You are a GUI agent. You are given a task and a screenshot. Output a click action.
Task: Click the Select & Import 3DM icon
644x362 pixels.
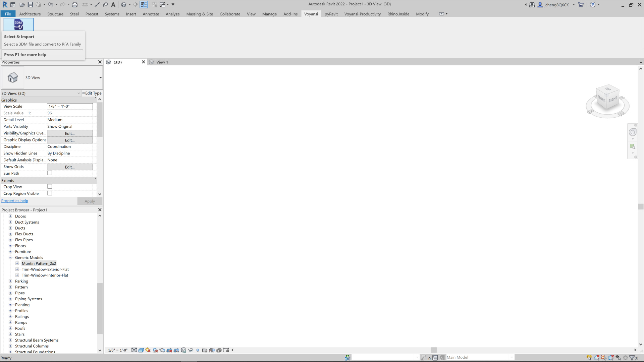click(18, 24)
